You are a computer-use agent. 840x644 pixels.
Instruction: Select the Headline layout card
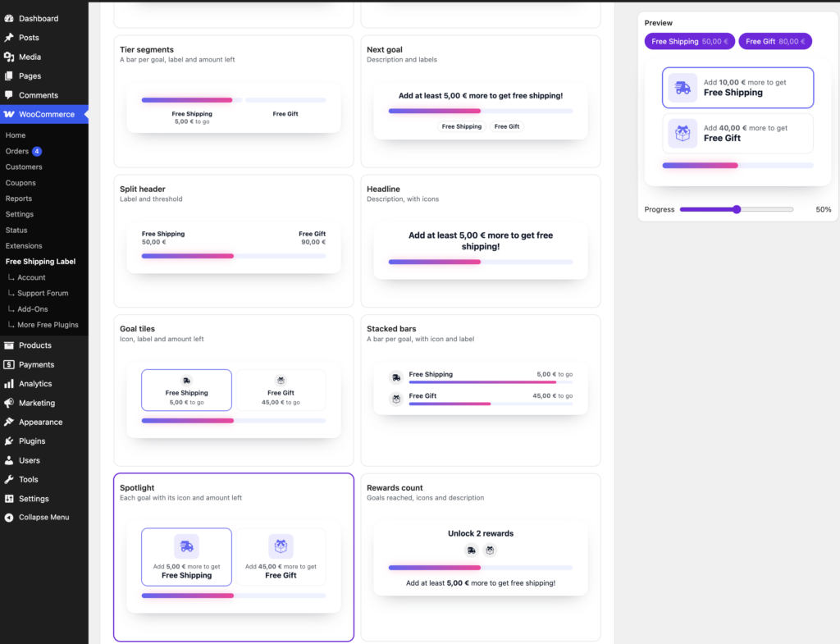(x=481, y=241)
